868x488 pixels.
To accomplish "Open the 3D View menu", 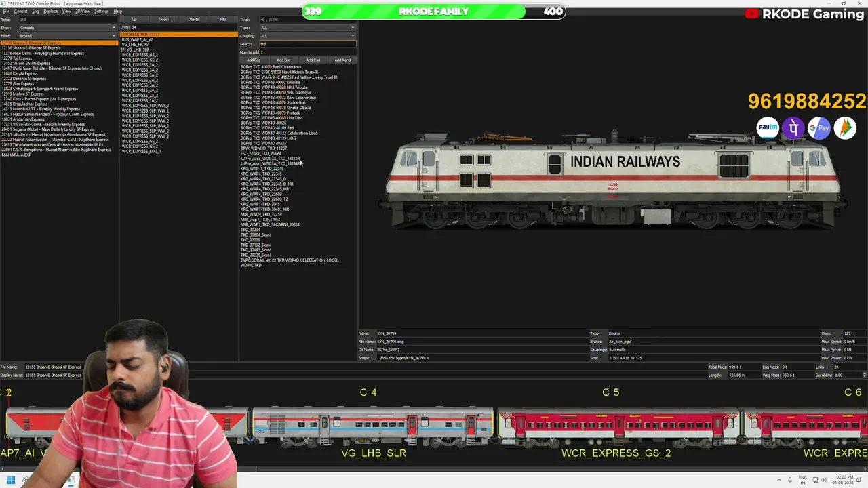I will click(x=82, y=12).
